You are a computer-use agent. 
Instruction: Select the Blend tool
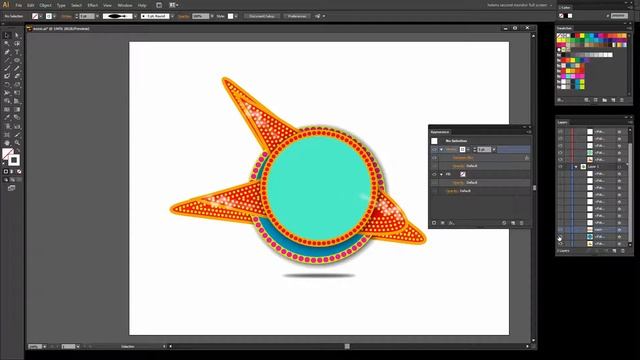[17, 118]
